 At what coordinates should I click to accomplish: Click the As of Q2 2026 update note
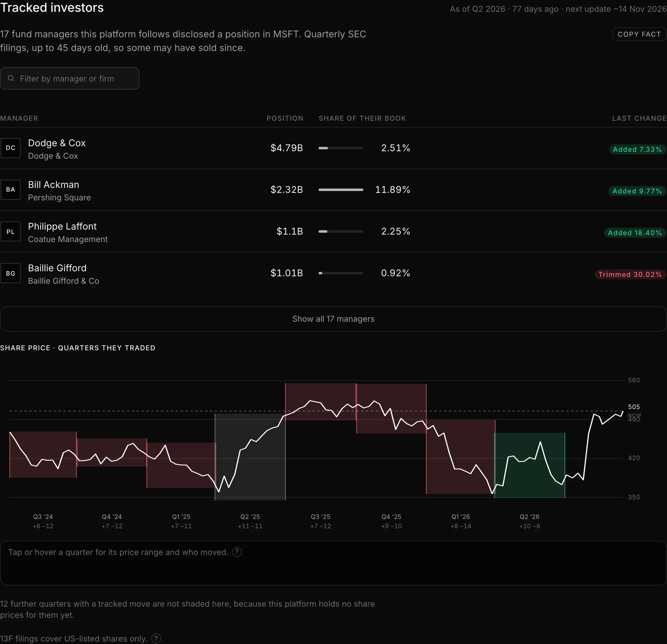click(x=558, y=9)
